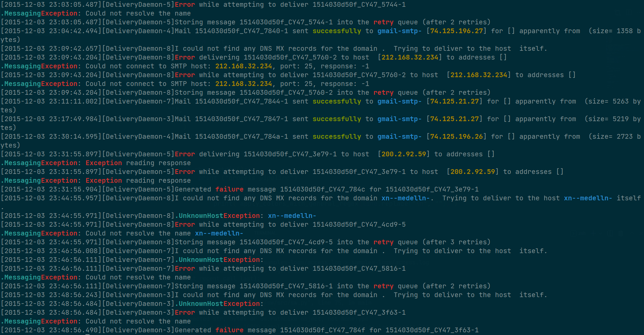Select IP address 74.125.196.26
The image size is (644, 335).
point(456,136)
